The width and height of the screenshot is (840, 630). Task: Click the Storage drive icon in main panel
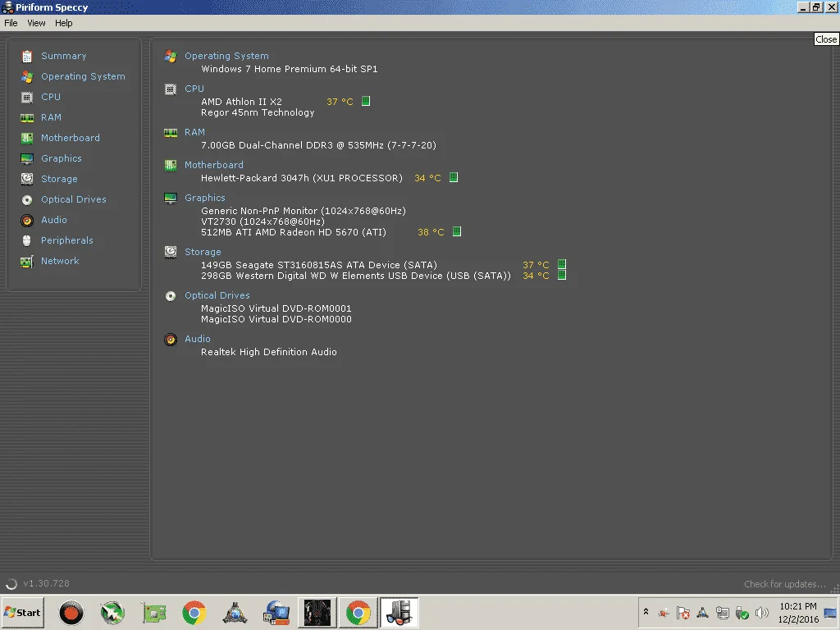point(171,252)
